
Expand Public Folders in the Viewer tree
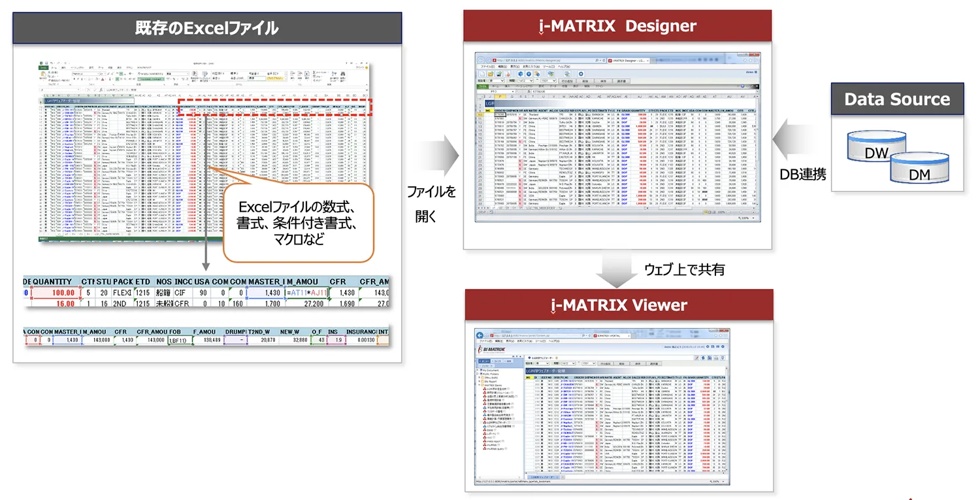tap(478, 374)
